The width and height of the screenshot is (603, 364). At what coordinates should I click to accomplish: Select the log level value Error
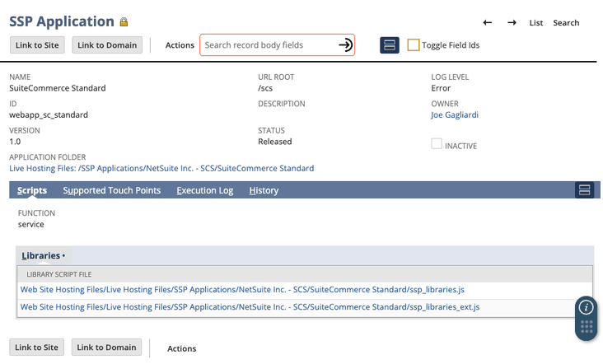tap(441, 88)
